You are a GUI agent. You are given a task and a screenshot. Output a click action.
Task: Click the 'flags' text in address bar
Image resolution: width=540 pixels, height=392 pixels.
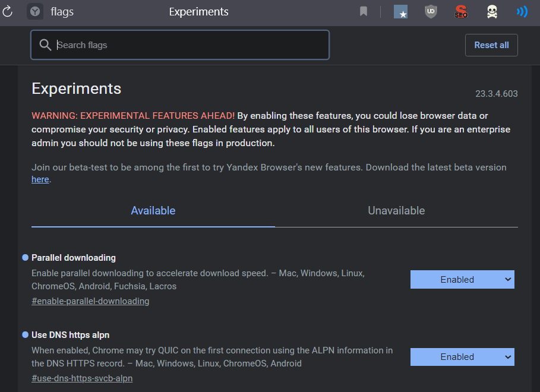62,12
